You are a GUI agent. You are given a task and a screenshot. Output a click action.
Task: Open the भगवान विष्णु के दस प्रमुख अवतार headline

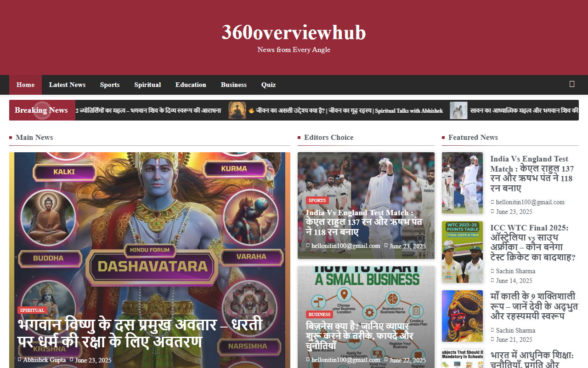pyautogui.click(x=140, y=333)
